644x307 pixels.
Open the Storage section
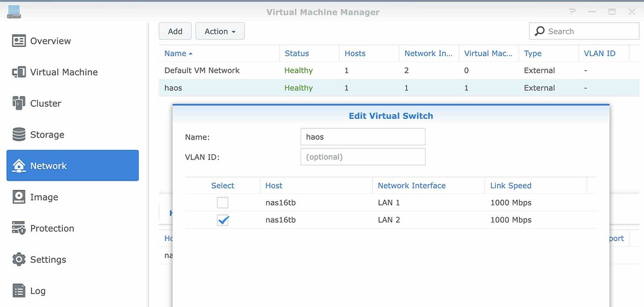pyautogui.click(x=47, y=135)
